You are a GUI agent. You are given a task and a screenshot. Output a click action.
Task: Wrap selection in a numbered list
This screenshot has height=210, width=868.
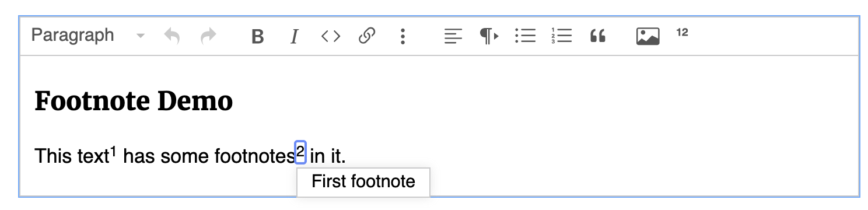(561, 36)
